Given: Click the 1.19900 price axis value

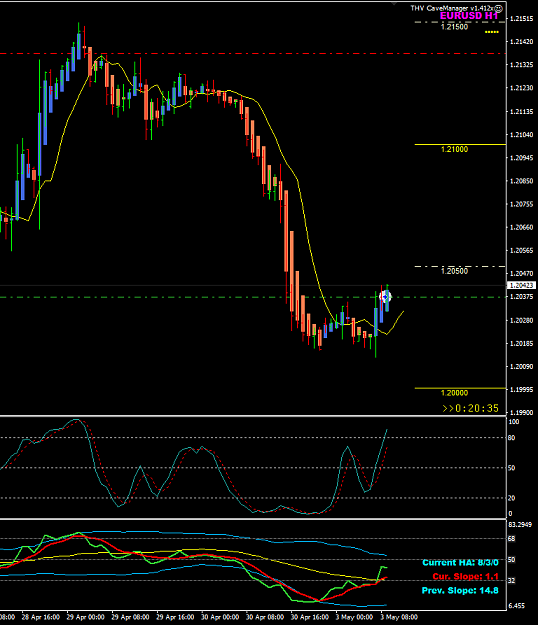Looking at the screenshot, I should (x=522, y=413).
